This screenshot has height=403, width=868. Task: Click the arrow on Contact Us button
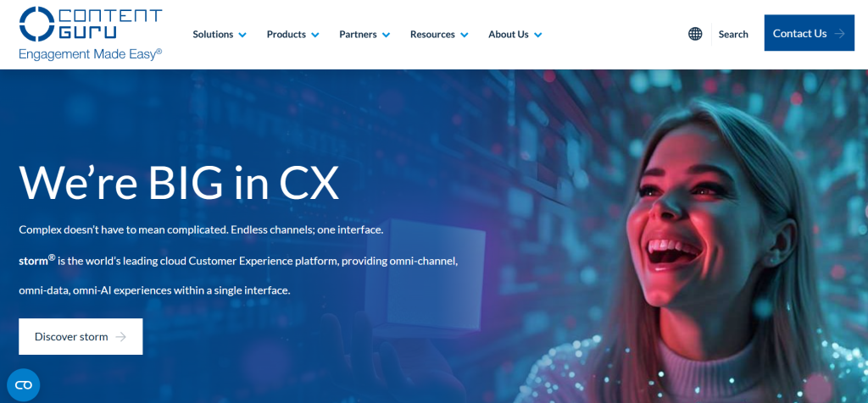[x=840, y=34]
